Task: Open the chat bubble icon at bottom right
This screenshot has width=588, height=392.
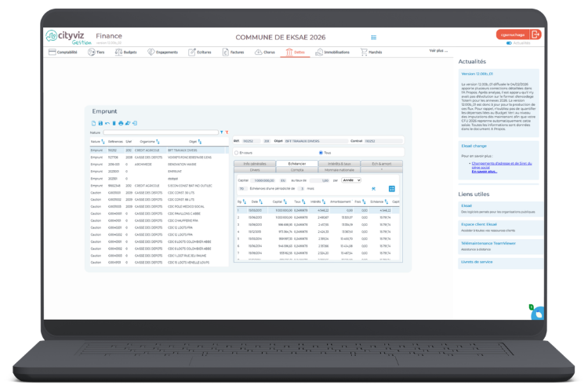Action: 538,314
